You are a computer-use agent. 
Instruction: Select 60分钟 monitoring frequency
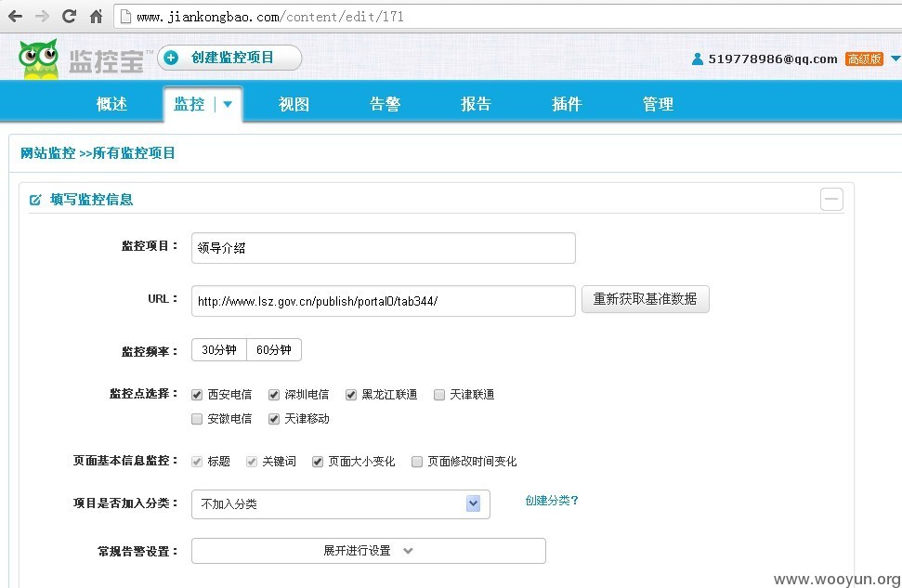click(x=274, y=350)
